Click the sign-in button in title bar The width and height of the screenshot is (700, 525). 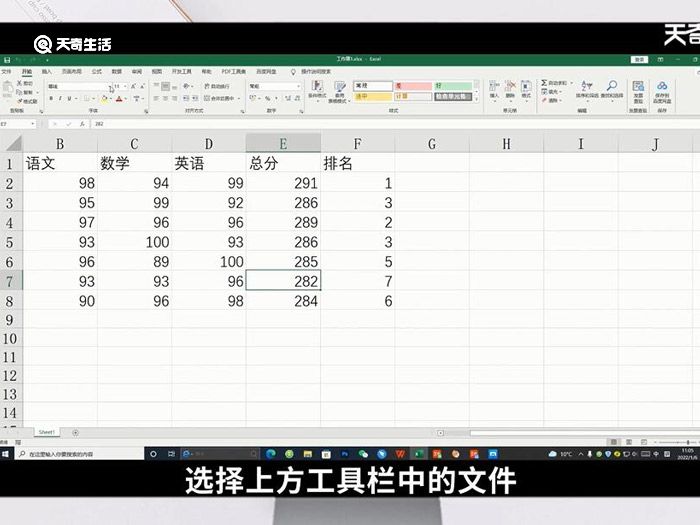639,59
